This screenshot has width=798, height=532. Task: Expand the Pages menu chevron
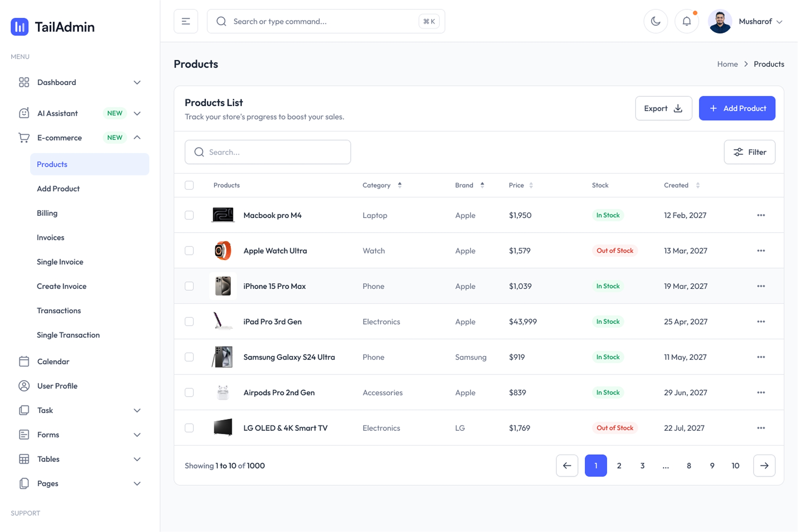coord(137,483)
